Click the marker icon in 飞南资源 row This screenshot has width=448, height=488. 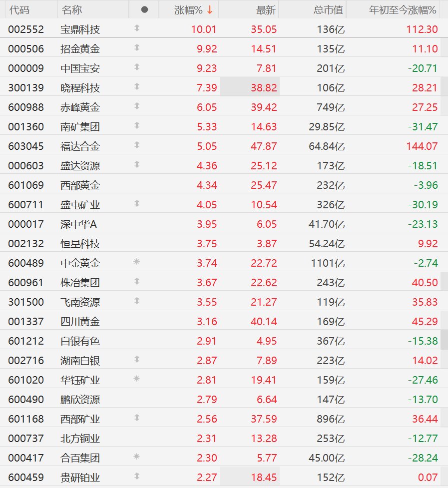click(x=136, y=301)
